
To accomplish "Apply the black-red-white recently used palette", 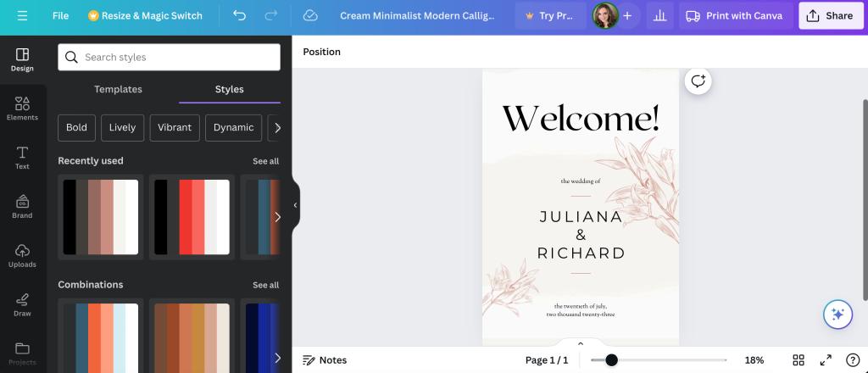I will click(x=192, y=217).
